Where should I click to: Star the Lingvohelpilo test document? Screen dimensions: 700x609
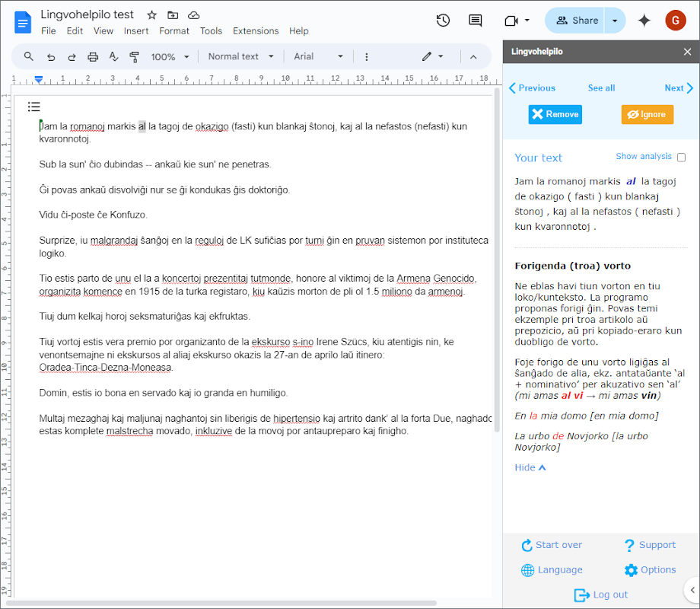(151, 15)
